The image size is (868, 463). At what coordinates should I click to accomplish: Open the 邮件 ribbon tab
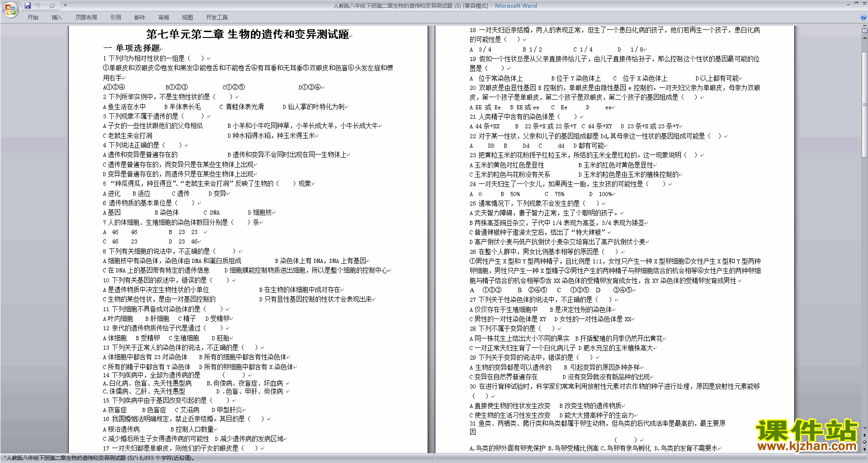pyautogui.click(x=140, y=17)
